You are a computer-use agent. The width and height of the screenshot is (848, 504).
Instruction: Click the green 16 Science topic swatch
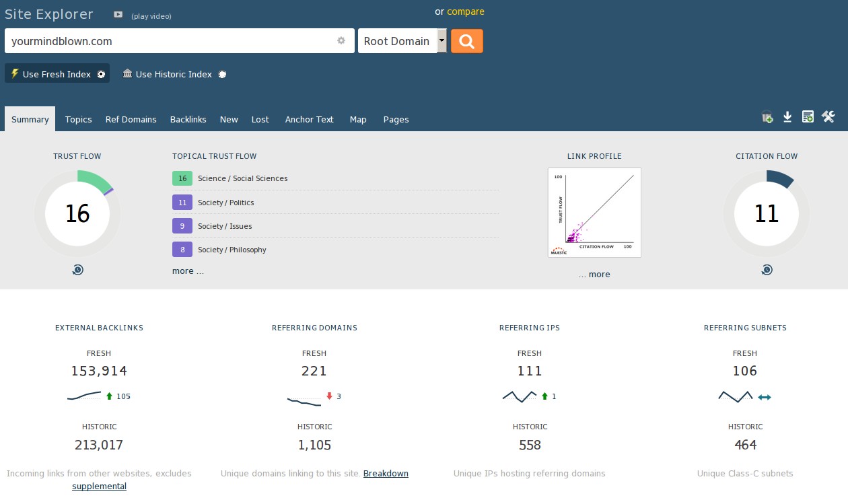pos(182,178)
